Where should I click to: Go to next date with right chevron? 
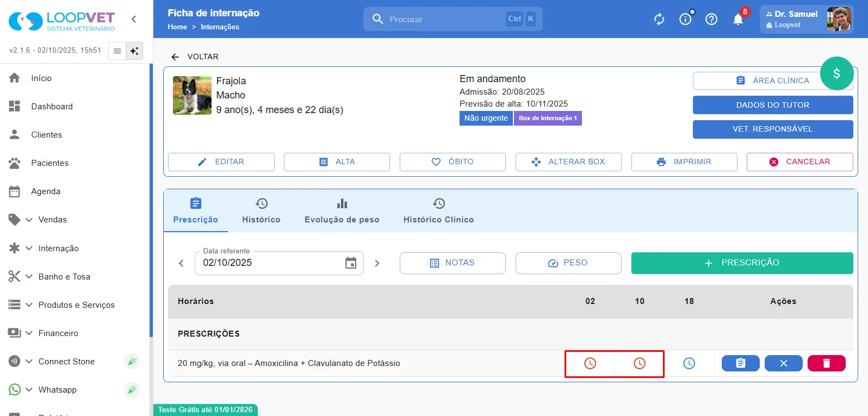click(x=377, y=263)
